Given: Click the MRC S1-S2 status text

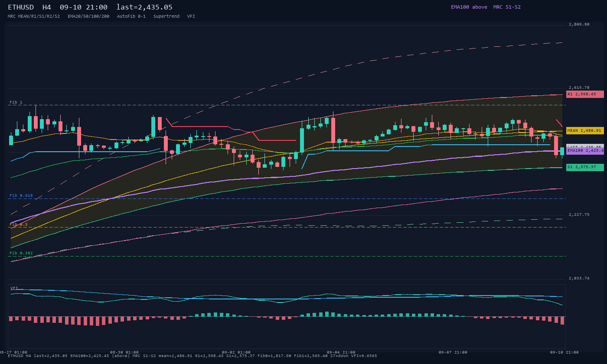Looking at the screenshot, I should [x=507, y=7].
